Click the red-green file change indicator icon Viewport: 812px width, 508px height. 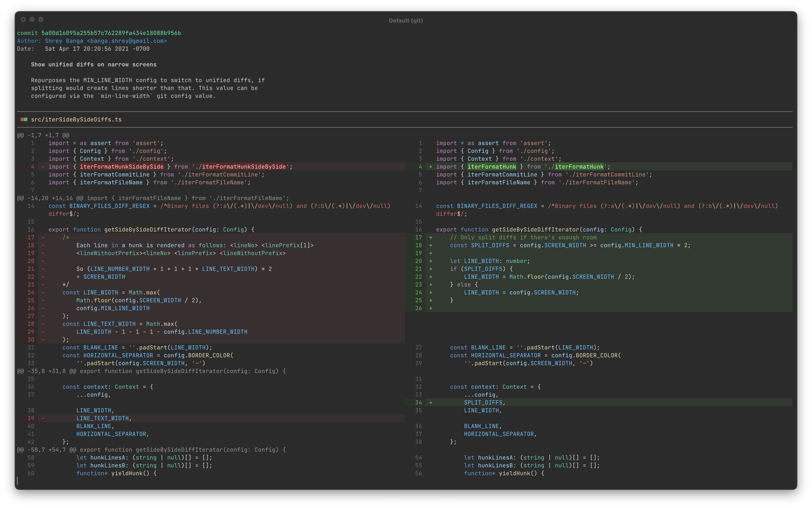[24, 119]
